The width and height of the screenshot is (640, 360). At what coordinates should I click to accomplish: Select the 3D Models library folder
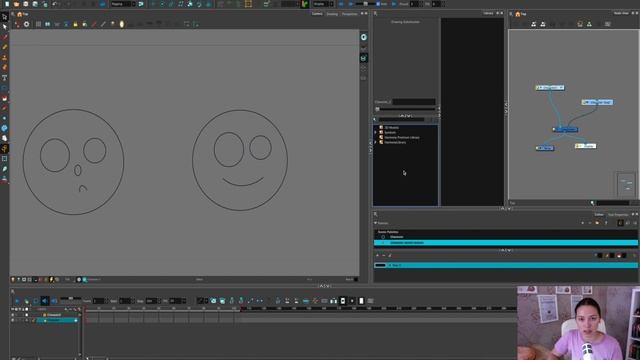[x=391, y=127]
